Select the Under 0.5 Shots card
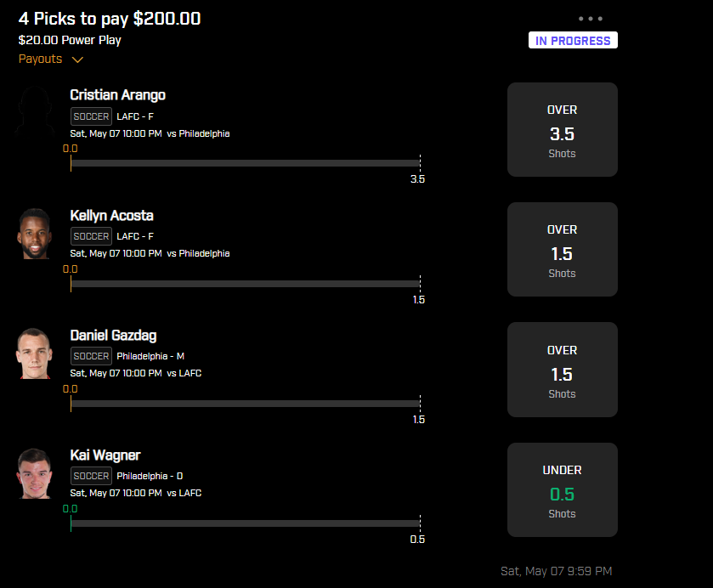Image resolution: width=713 pixels, height=588 pixels. [563, 489]
